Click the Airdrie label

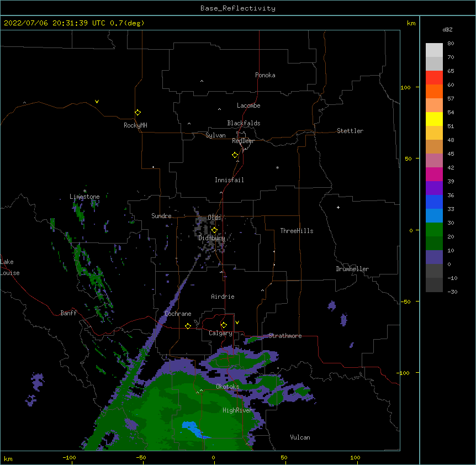(x=223, y=297)
